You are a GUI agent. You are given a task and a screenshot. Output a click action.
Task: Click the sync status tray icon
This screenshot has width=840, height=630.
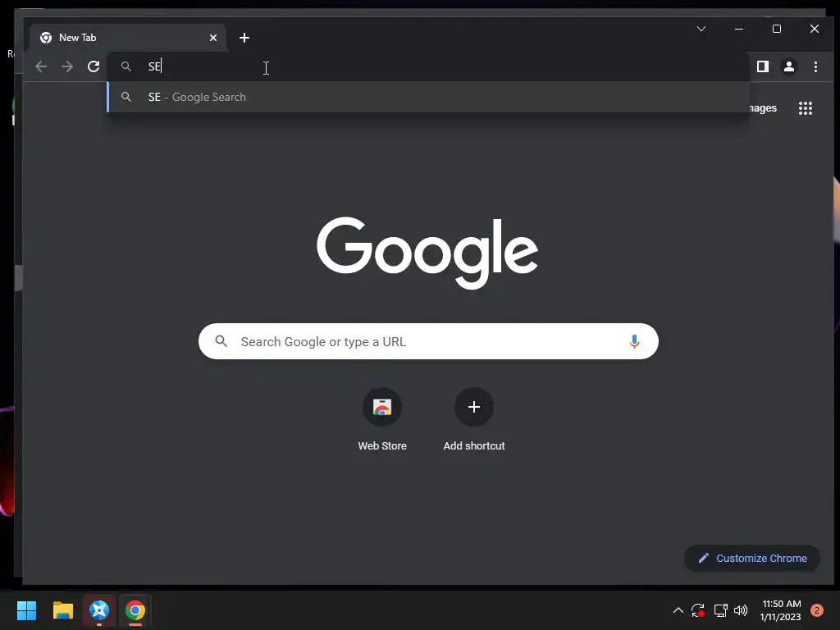point(697,610)
